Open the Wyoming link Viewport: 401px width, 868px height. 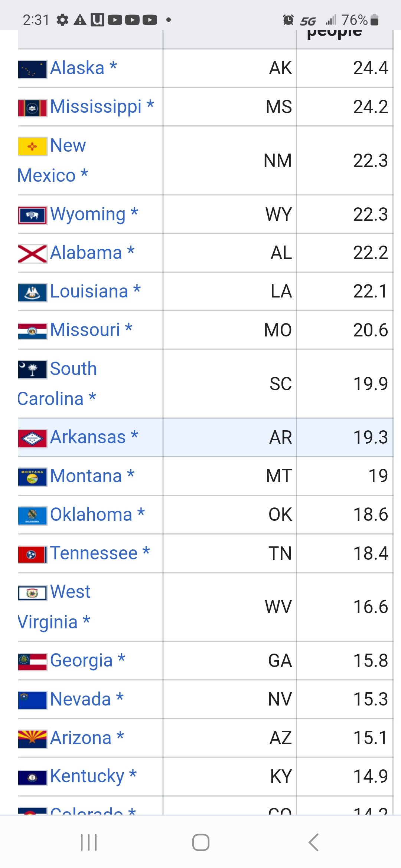coord(88,214)
